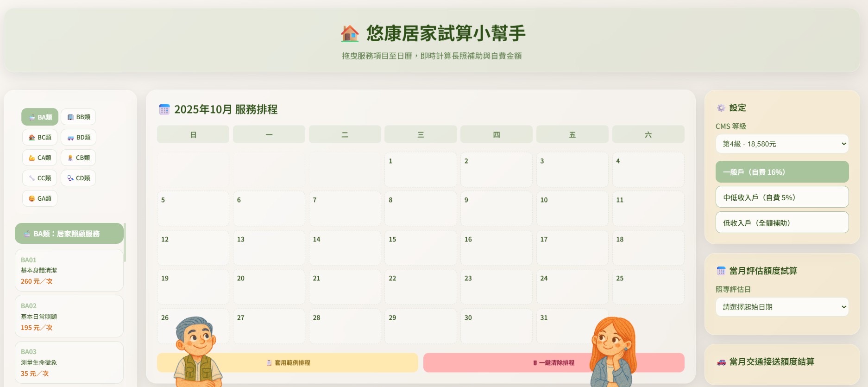Select 一般戶 (自費 16%) option
The height and width of the screenshot is (387, 868).
pos(782,172)
